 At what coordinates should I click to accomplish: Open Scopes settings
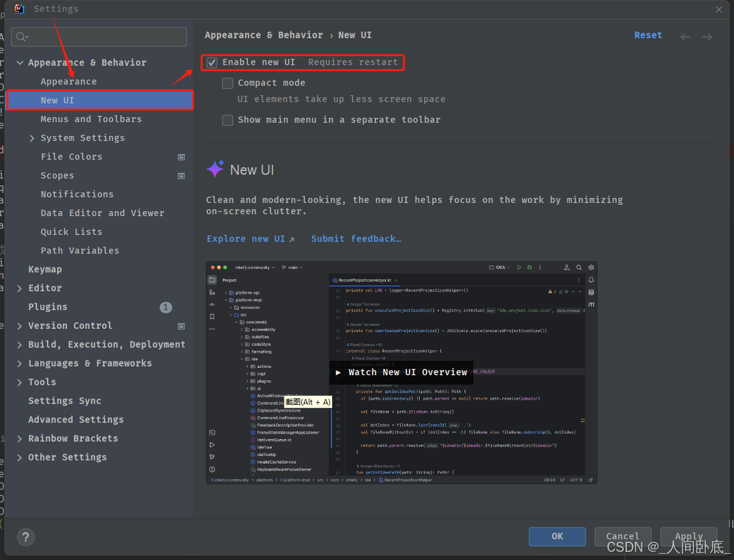[57, 175]
